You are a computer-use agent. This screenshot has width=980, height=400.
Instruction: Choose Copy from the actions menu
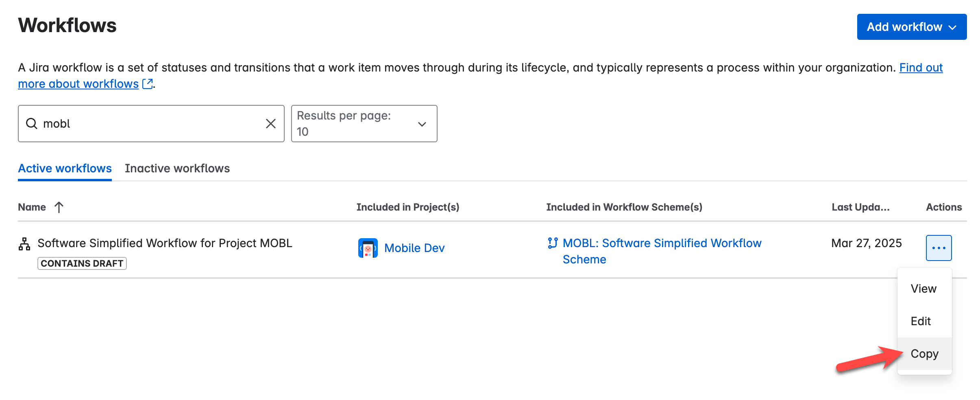pos(924,353)
